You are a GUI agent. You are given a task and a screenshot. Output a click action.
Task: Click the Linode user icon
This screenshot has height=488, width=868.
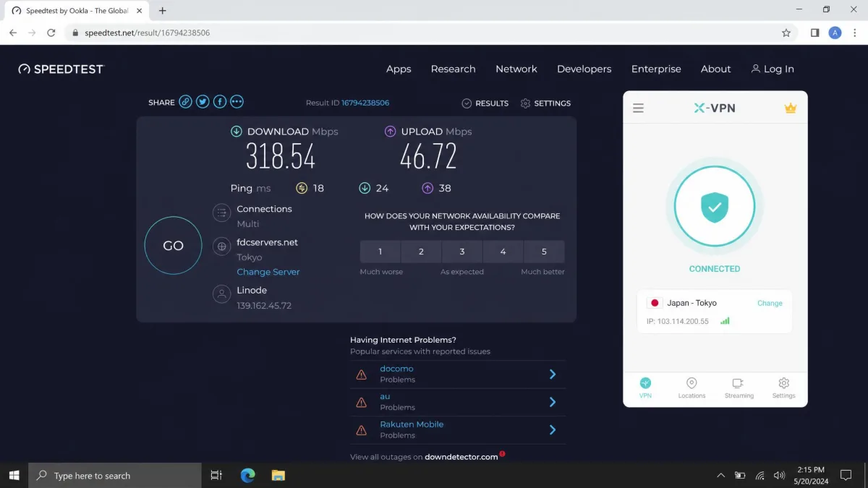tap(221, 294)
